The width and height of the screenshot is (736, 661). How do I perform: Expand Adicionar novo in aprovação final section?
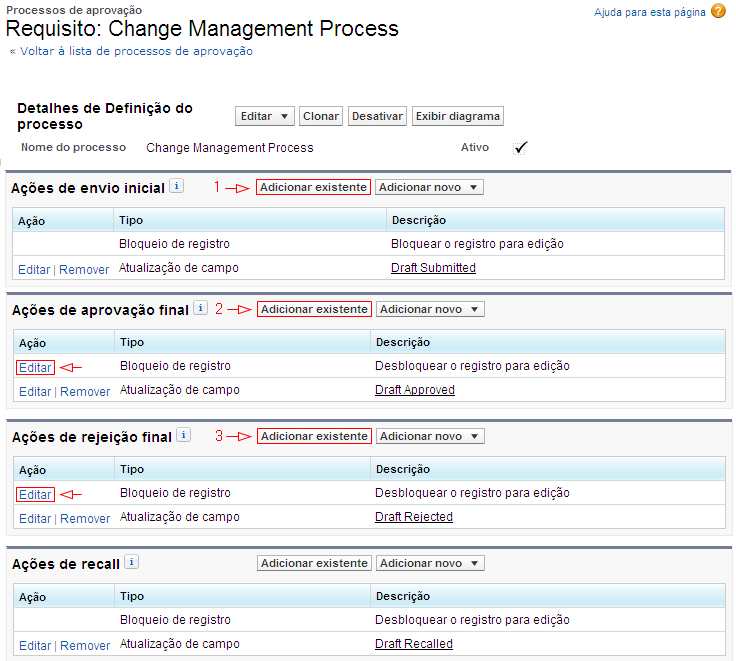[429, 309]
